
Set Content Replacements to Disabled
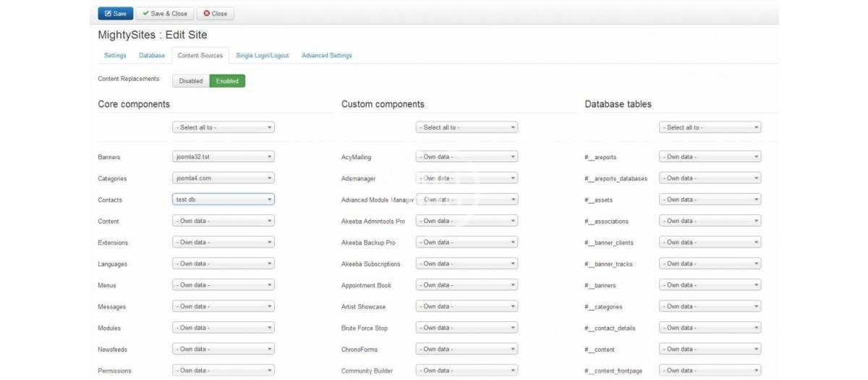[191, 81]
